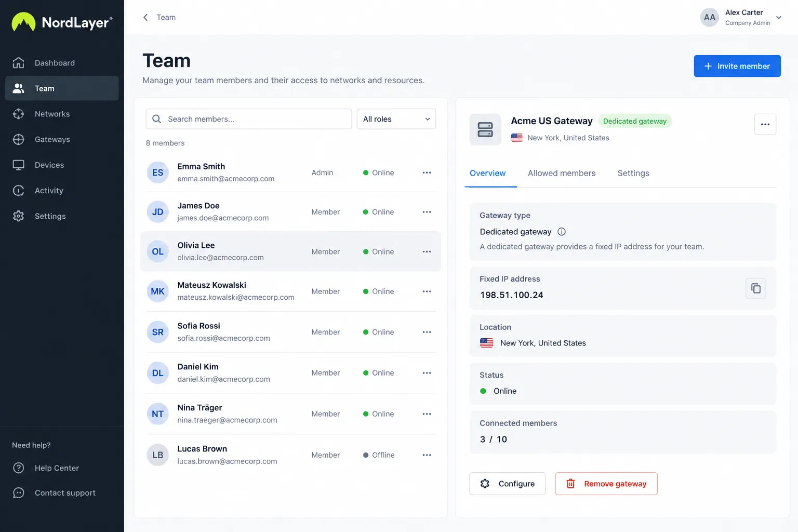Switch to the gateway Settings tab

coord(633,173)
